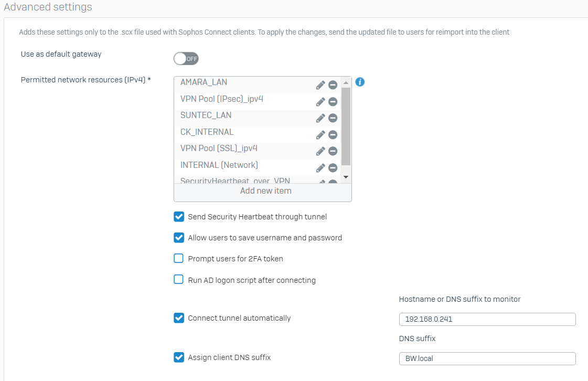Viewport: 588px width, 381px height.
Task: Remove the INTERNAL (Network) entry
Action: click(333, 168)
